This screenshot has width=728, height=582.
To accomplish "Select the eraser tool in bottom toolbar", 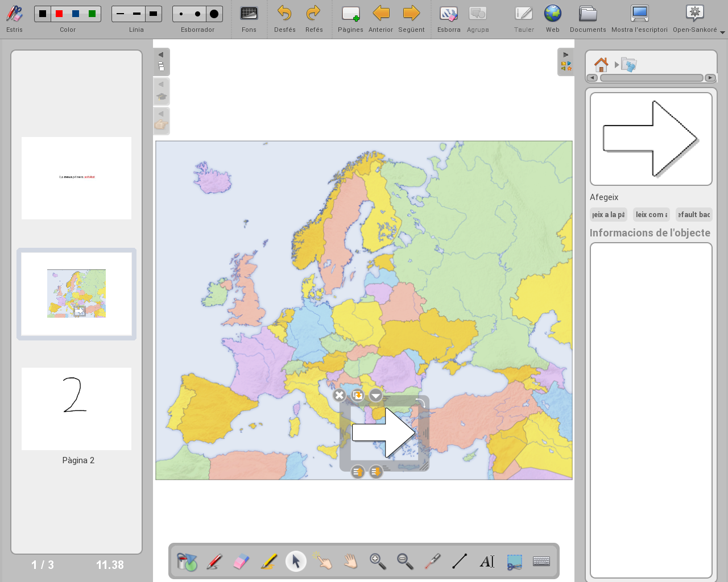I will [241, 562].
